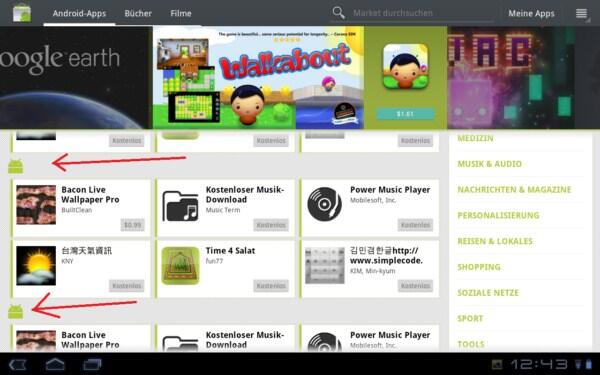The width and height of the screenshot is (600, 375).
Task: Open the recent apps switcher
Action: click(93, 364)
